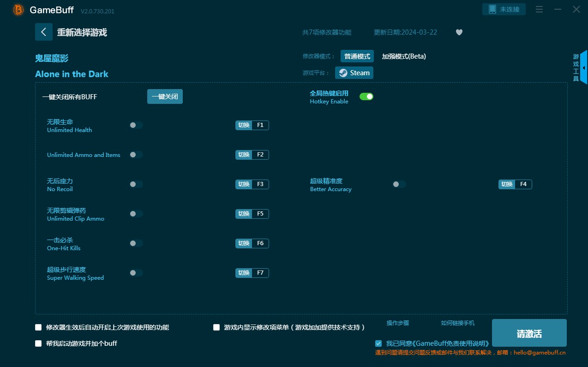Click F1 hotkey switch for Unlimited Health
The image size is (588, 367).
pyautogui.click(x=252, y=125)
